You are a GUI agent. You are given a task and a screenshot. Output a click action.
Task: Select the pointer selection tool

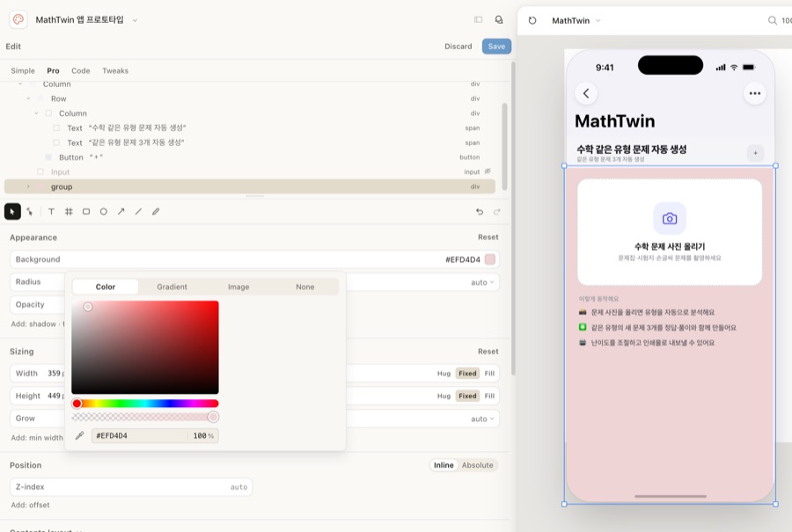12,212
